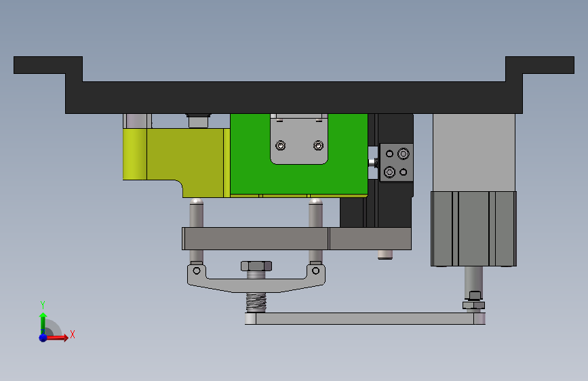Click right hole of yoke bracket
Viewport: 588px width, 381px height.
316,270
